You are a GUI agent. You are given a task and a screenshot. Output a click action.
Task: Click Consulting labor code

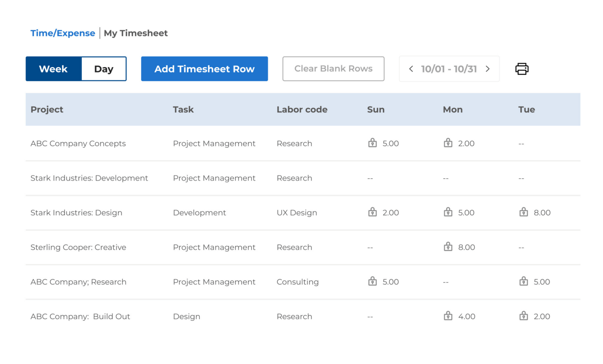click(298, 282)
